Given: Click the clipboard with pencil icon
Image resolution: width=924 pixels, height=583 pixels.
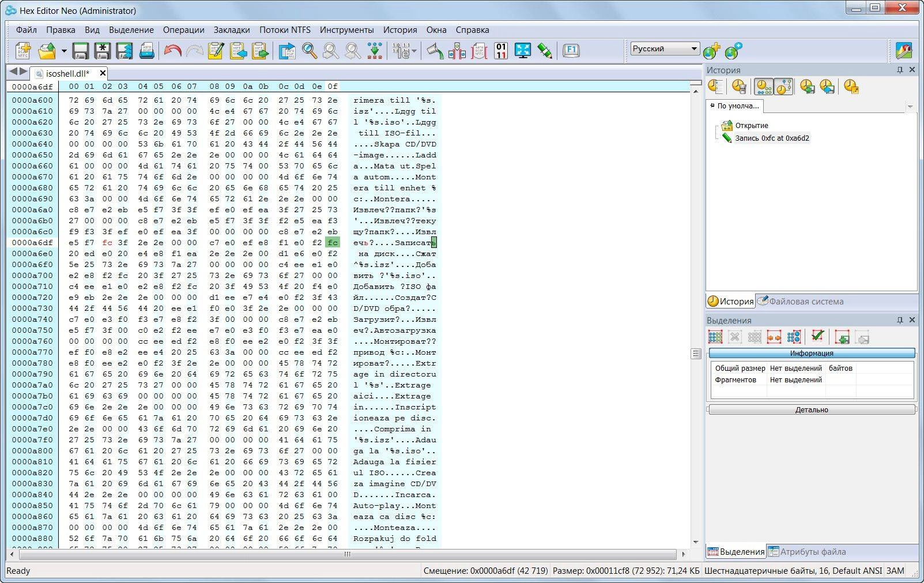Looking at the screenshot, I should (216, 51).
